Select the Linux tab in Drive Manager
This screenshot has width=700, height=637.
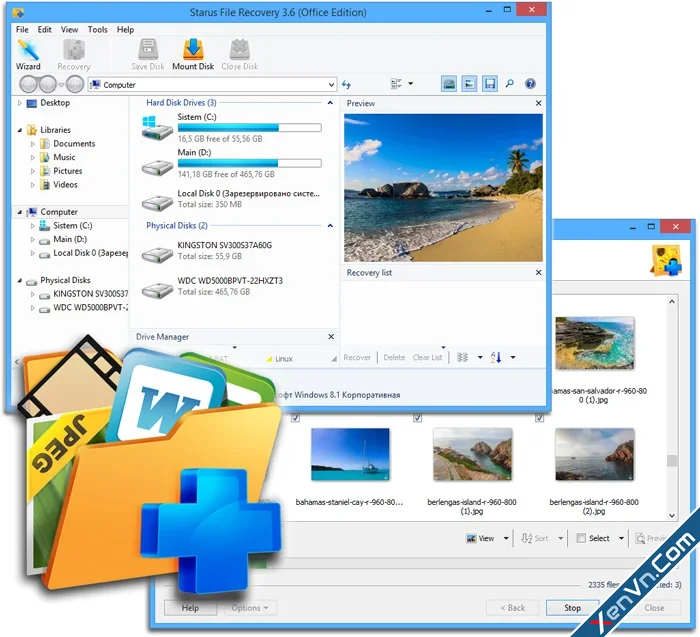point(280,358)
